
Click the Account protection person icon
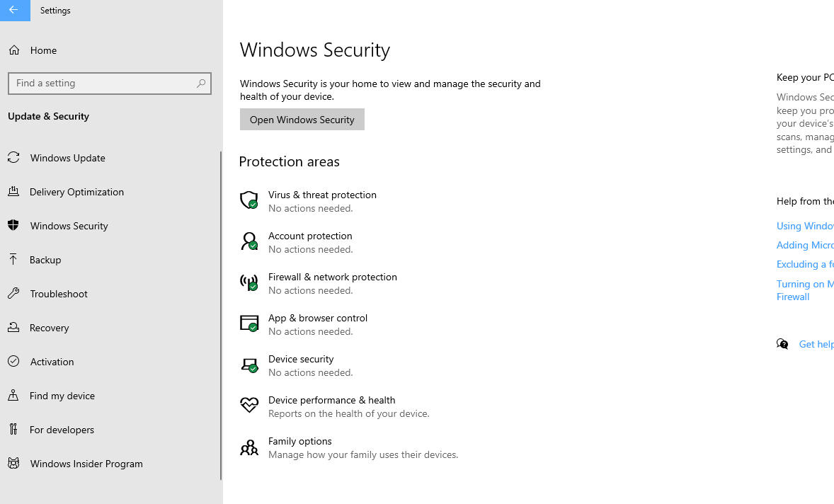pyautogui.click(x=249, y=241)
